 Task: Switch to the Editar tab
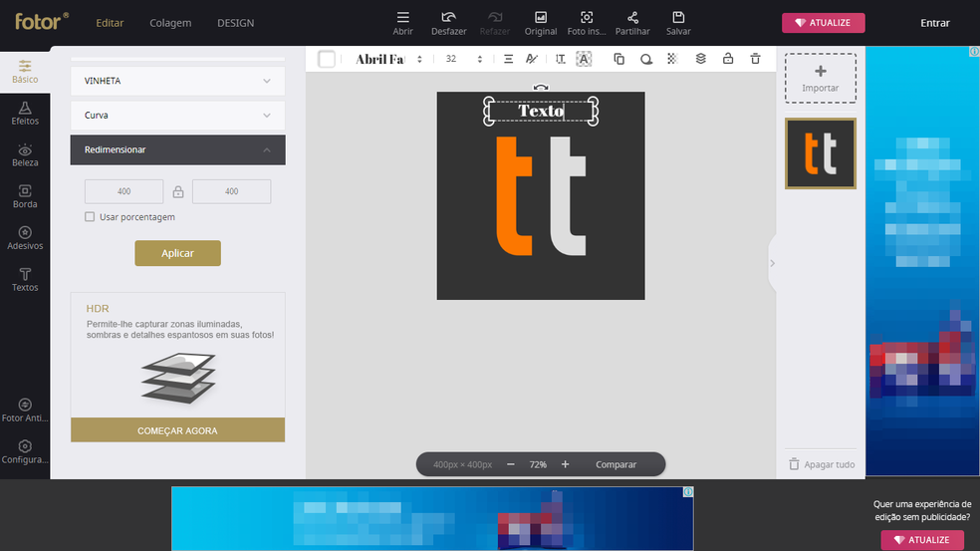110,23
